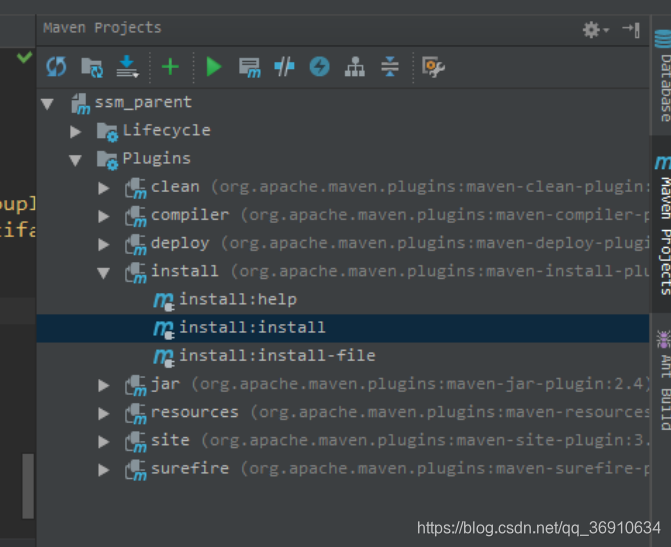The height and width of the screenshot is (547, 671).
Task: Click the install:install-file goal icon
Action: click(x=163, y=358)
